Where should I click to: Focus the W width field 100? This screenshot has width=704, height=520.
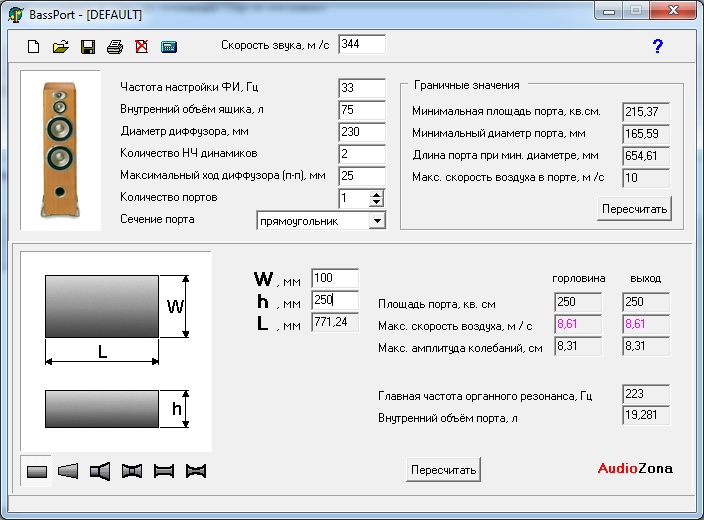pos(335,278)
